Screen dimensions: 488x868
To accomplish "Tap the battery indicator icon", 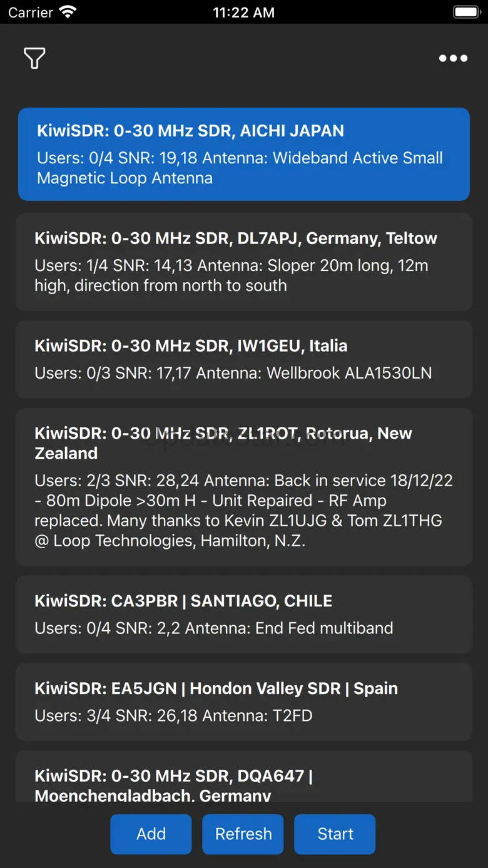I will [x=465, y=12].
